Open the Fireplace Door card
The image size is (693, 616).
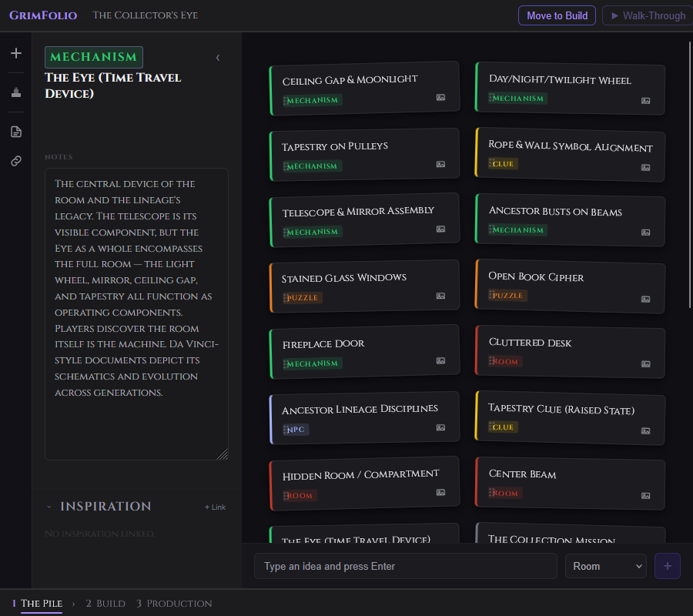[365, 352]
